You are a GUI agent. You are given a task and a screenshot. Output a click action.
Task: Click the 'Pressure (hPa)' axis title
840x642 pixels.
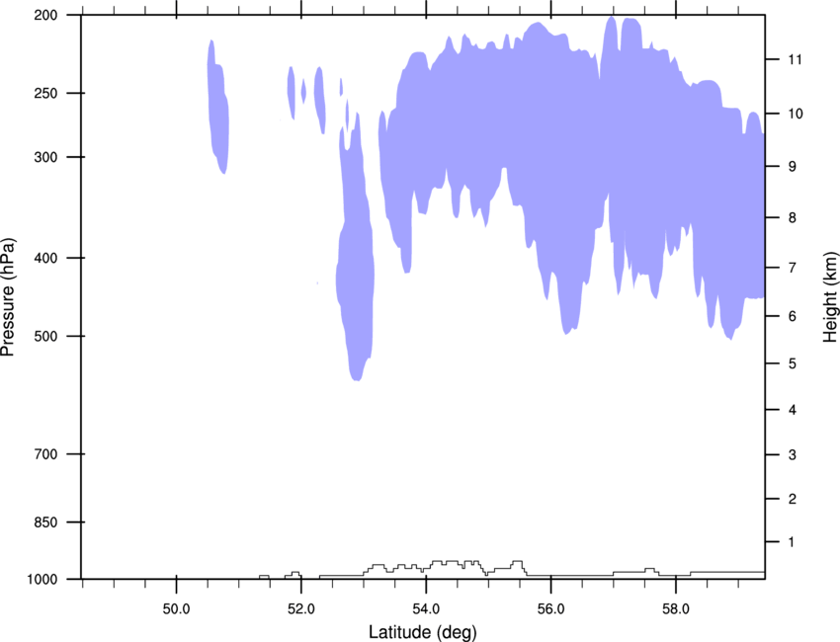click(x=8, y=297)
